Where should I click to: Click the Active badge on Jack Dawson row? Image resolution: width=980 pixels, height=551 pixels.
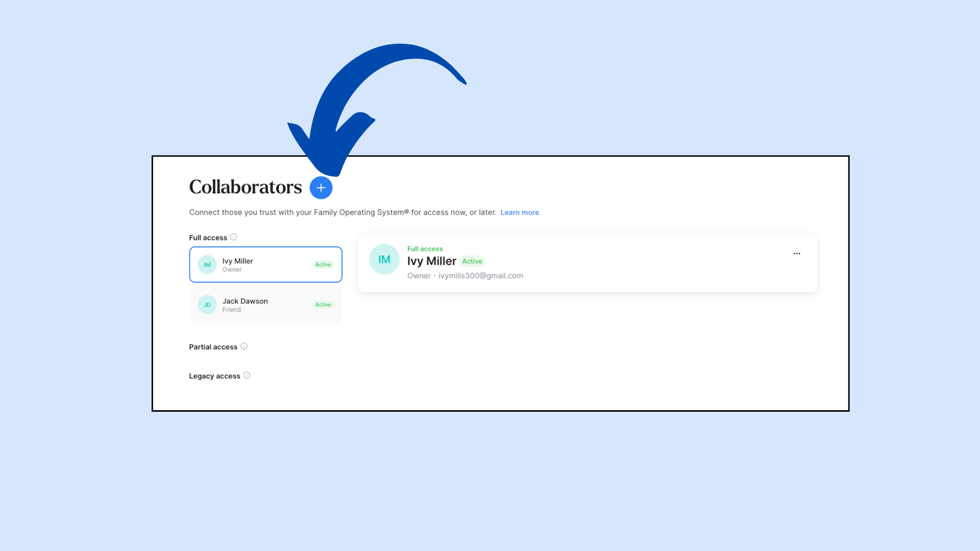[x=323, y=305]
